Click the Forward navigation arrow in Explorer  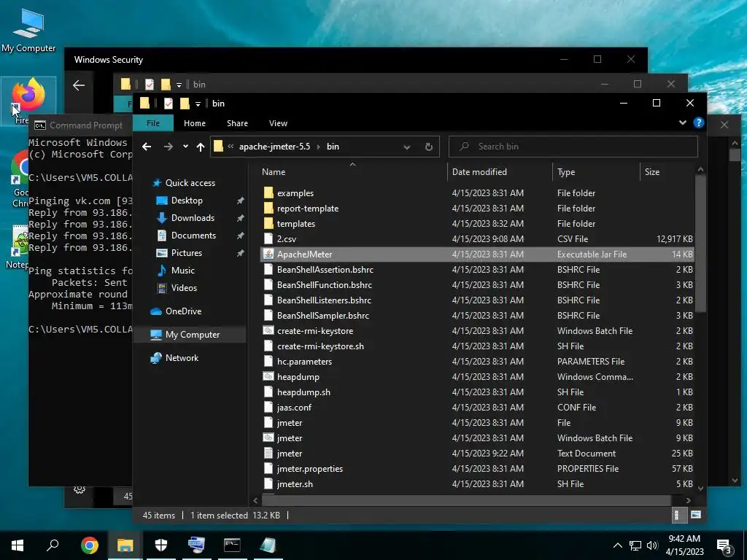coord(169,147)
